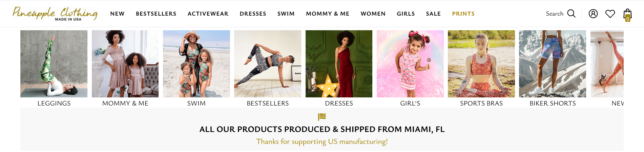Open the BESTSELLERS navigation menu
This screenshot has width=644, height=152.
(156, 14)
